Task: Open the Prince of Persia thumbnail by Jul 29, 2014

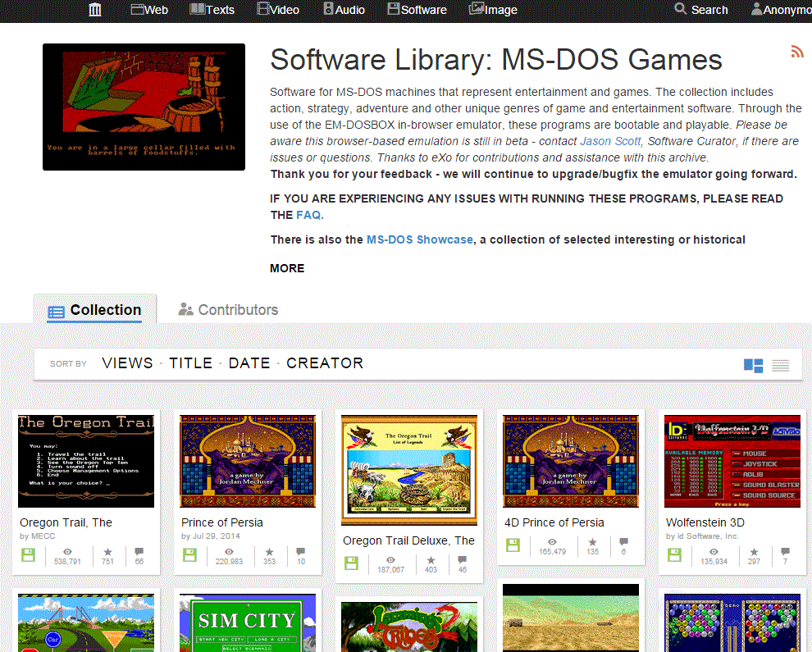Action: [248, 461]
